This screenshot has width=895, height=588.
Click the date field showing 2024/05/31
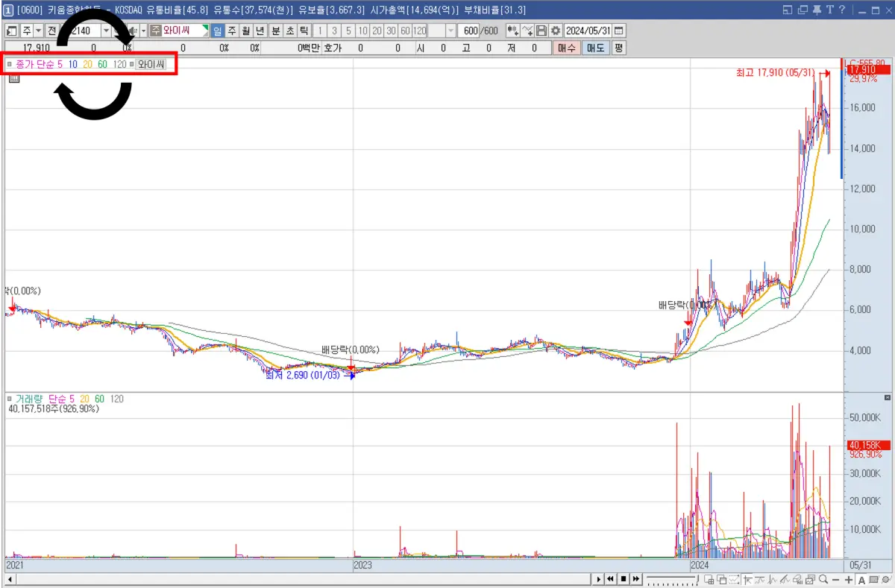click(x=588, y=31)
